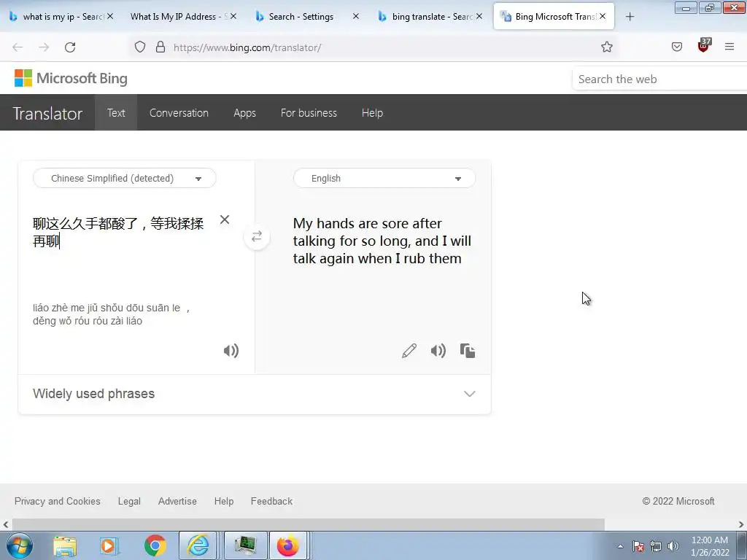Open the Help tab in Translator bar
Image resolution: width=747 pixels, height=560 pixels.
[x=372, y=113]
